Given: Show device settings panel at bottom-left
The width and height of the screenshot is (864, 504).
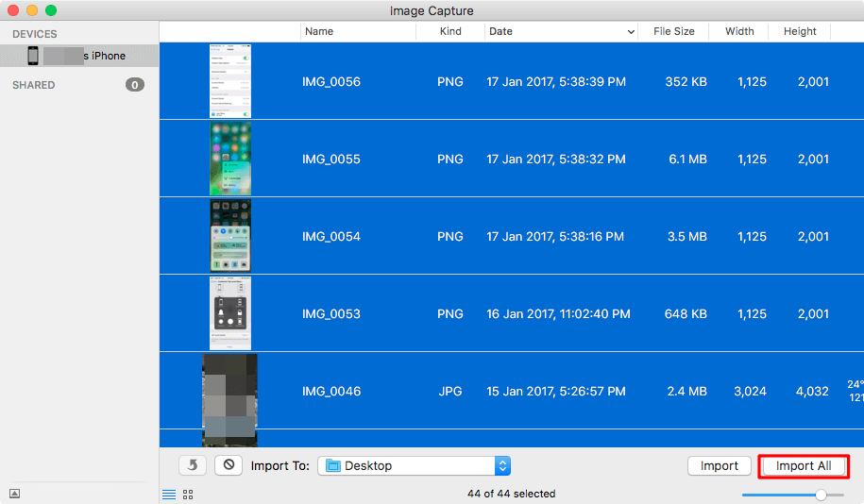Looking at the screenshot, I should [15, 494].
